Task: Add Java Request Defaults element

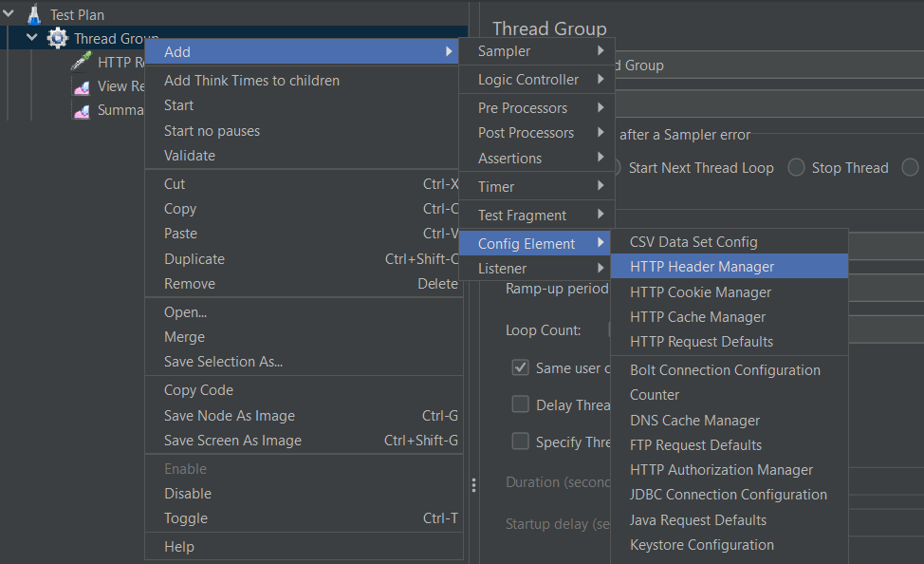Action: [x=730, y=519]
